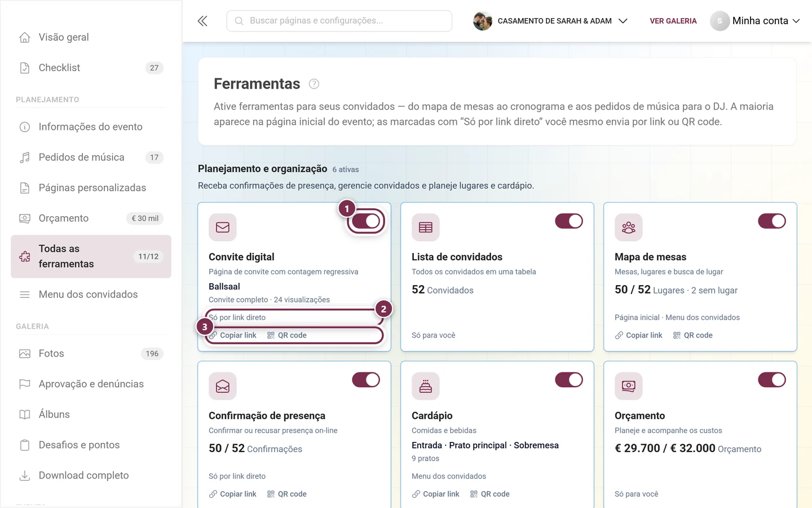Expand the Minha conta menu
Viewport: 812px width, 508px height.
coord(755,21)
